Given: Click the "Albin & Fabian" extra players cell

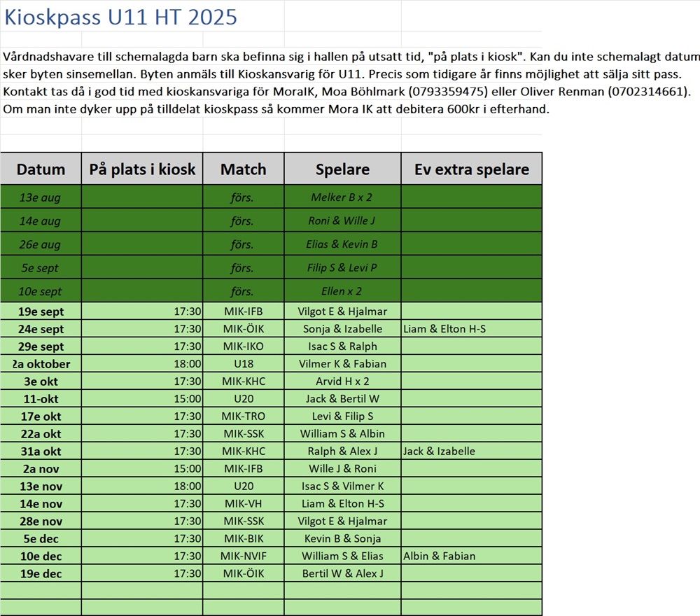Looking at the screenshot, I should (471, 556).
